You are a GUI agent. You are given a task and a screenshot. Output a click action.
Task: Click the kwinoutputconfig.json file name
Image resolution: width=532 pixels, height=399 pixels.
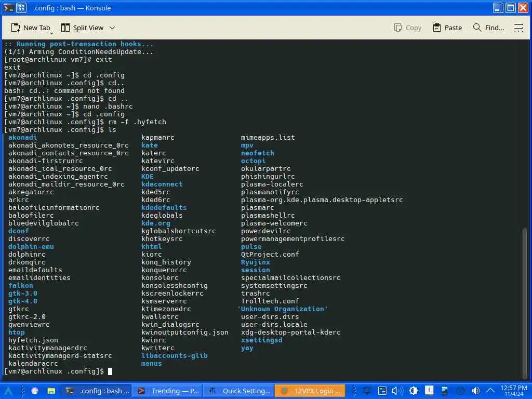184,332
